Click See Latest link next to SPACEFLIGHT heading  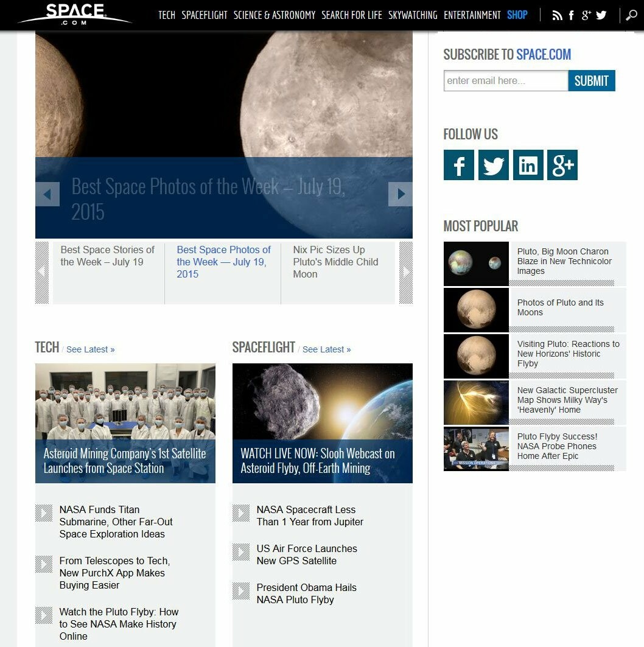point(326,349)
